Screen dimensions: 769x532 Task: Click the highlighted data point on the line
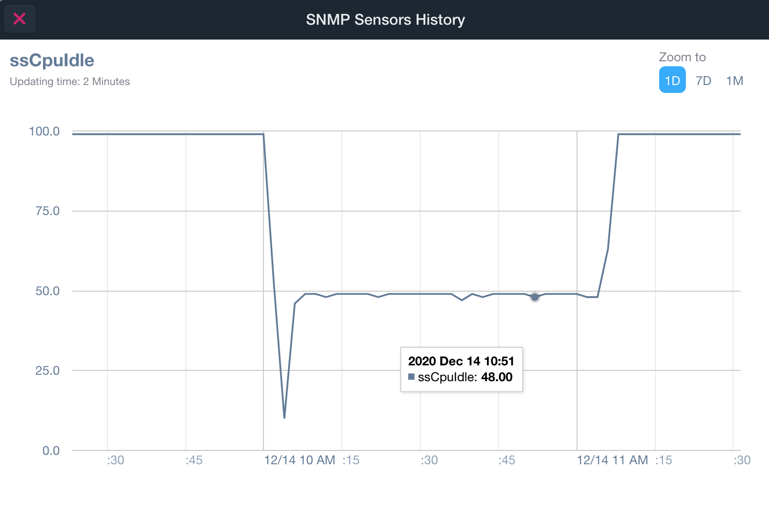click(535, 297)
